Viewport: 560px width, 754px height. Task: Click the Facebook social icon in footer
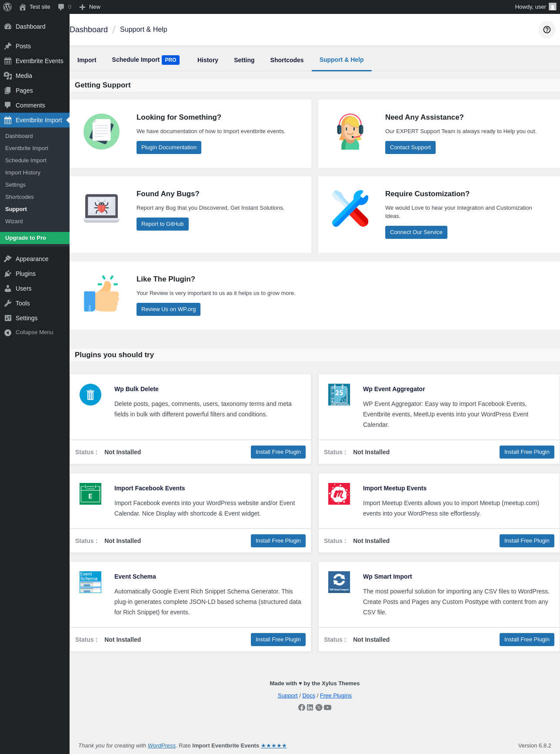(302, 707)
